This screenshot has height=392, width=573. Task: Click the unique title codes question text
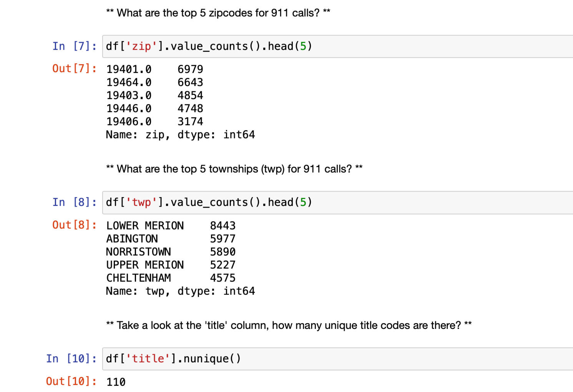pyautogui.click(x=289, y=326)
